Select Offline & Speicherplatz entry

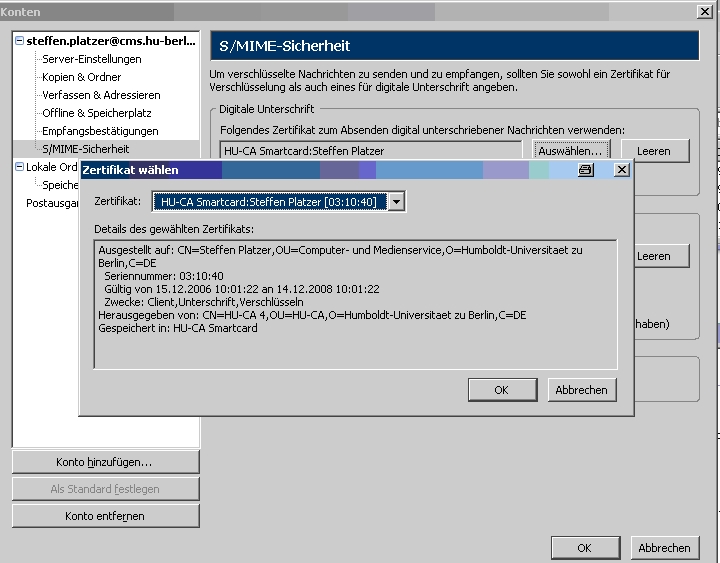click(96, 113)
